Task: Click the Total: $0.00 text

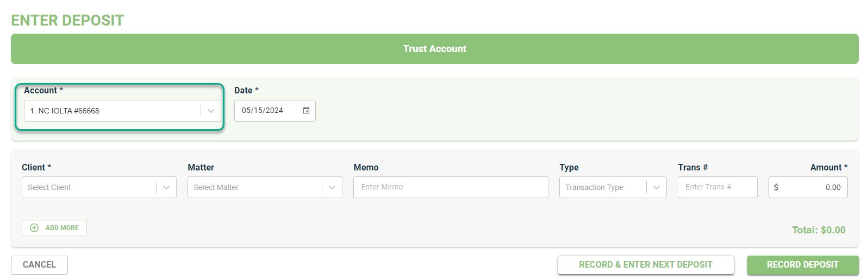Action: point(819,230)
